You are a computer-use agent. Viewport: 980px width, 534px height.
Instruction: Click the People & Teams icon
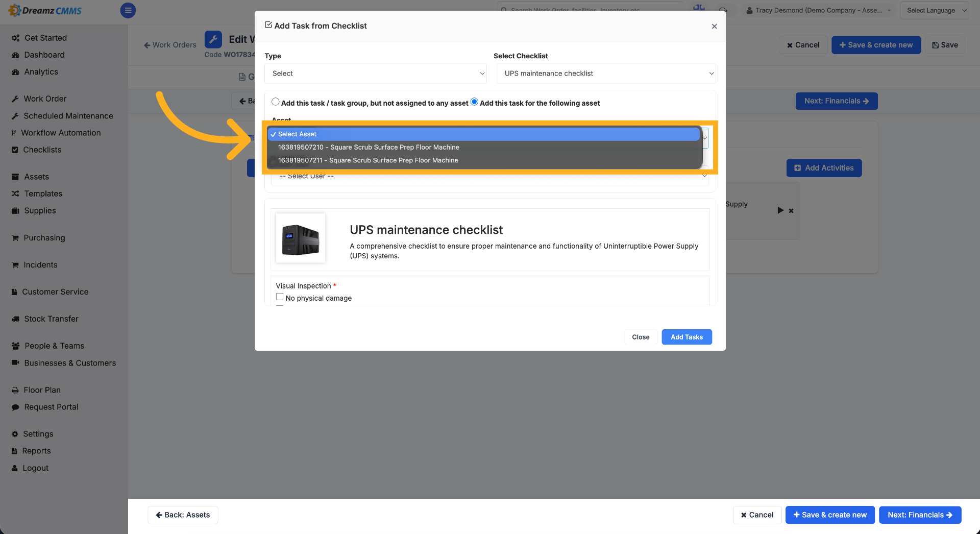pyautogui.click(x=15, y=346)
